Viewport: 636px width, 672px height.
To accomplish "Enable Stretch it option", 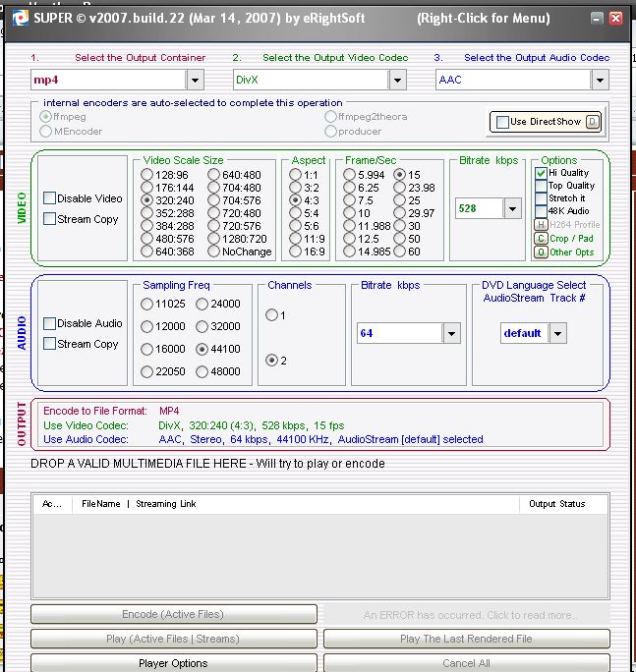I will 541,198.
